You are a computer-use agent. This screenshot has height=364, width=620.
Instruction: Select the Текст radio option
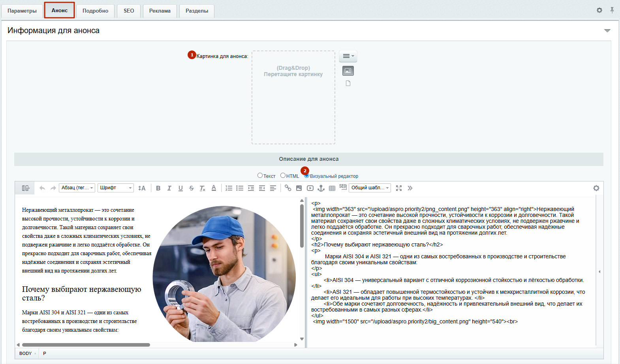(260, 175)
